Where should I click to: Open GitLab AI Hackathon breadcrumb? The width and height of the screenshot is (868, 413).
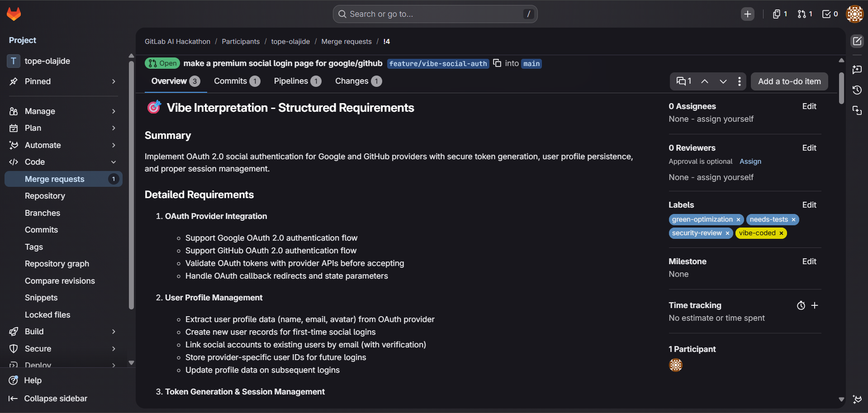177,42
